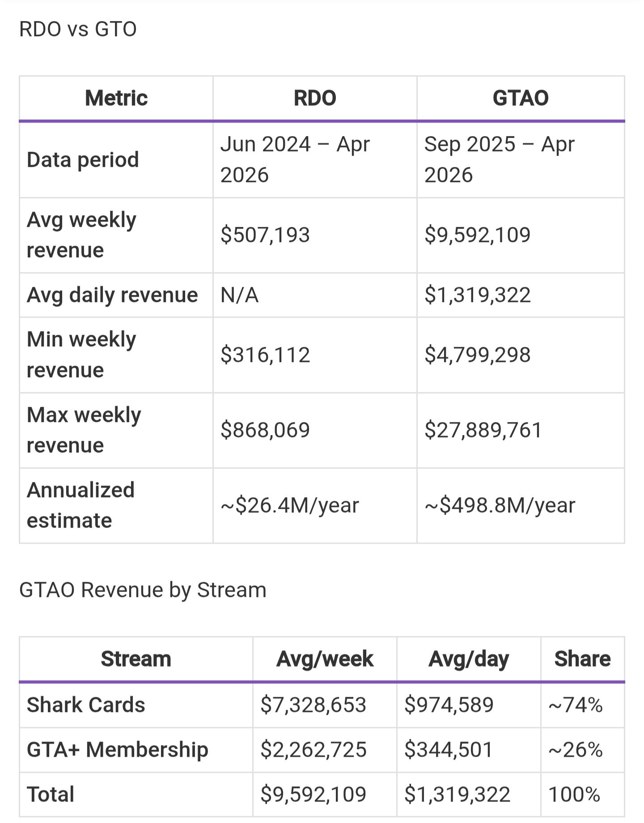Viewport: 644px width, 823px height.
Task: Select the ~$26.4M/year annualized estimate
Action: pyautogui.click(x=289, y=505)
